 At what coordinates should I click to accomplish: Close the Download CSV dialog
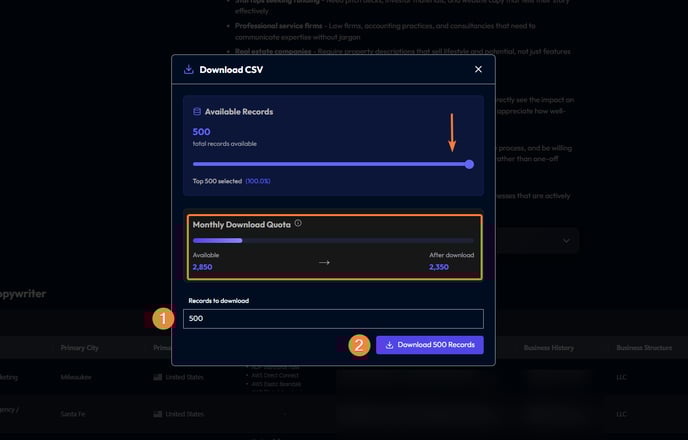[478, 69]
